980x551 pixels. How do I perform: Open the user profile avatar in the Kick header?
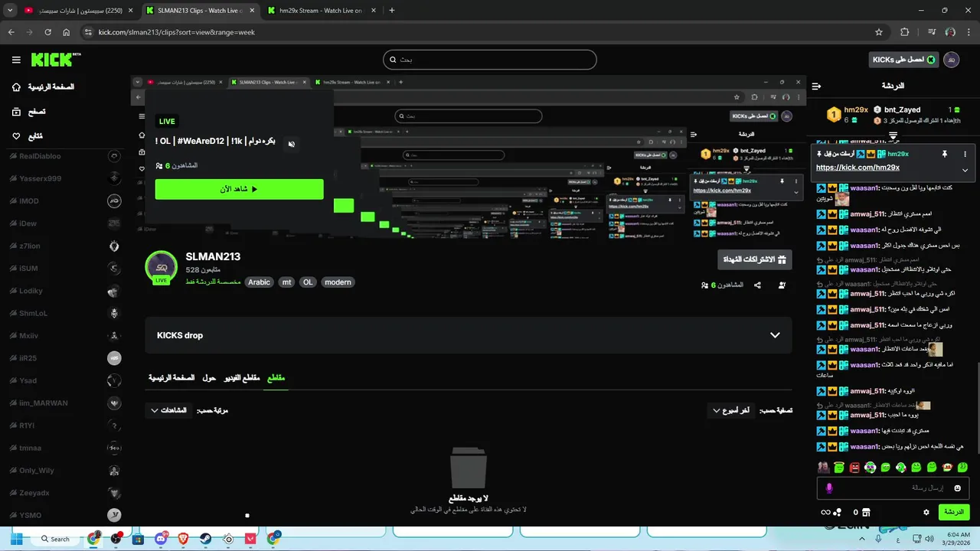pos(951,60)
